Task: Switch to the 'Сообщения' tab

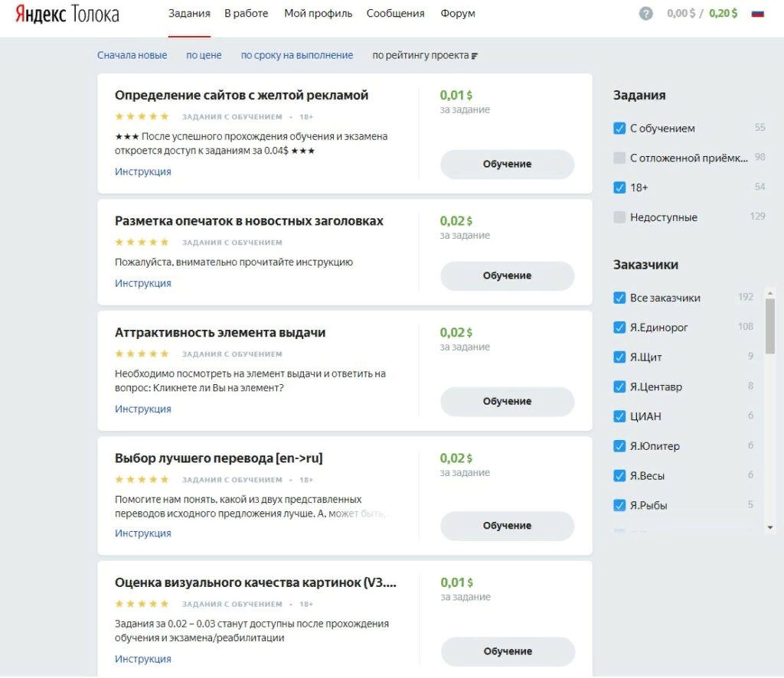Action: coord(395,14)
